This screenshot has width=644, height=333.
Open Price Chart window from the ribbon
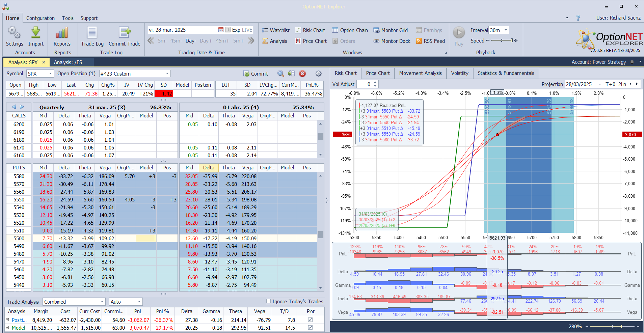(x=311, y=41)
